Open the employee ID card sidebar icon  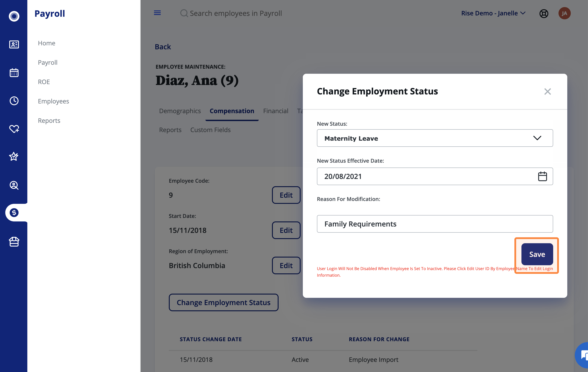pyautogui.click(x=14, y=44)
